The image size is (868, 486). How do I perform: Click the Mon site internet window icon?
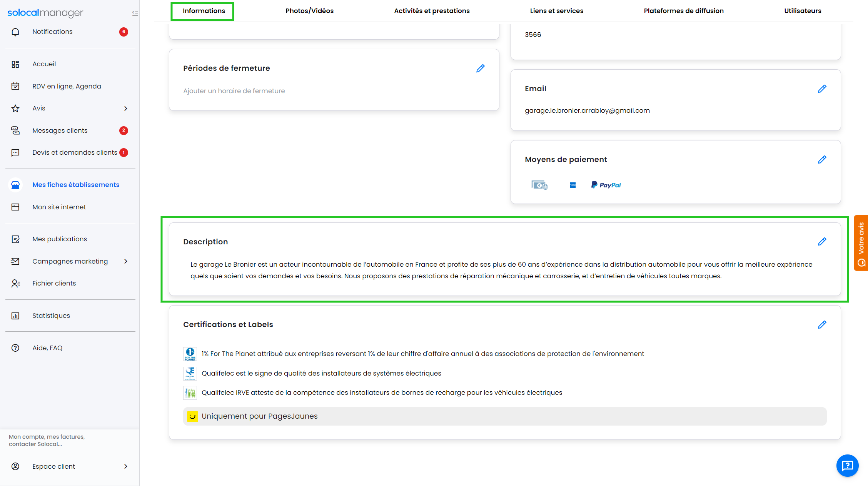(15, 207)
